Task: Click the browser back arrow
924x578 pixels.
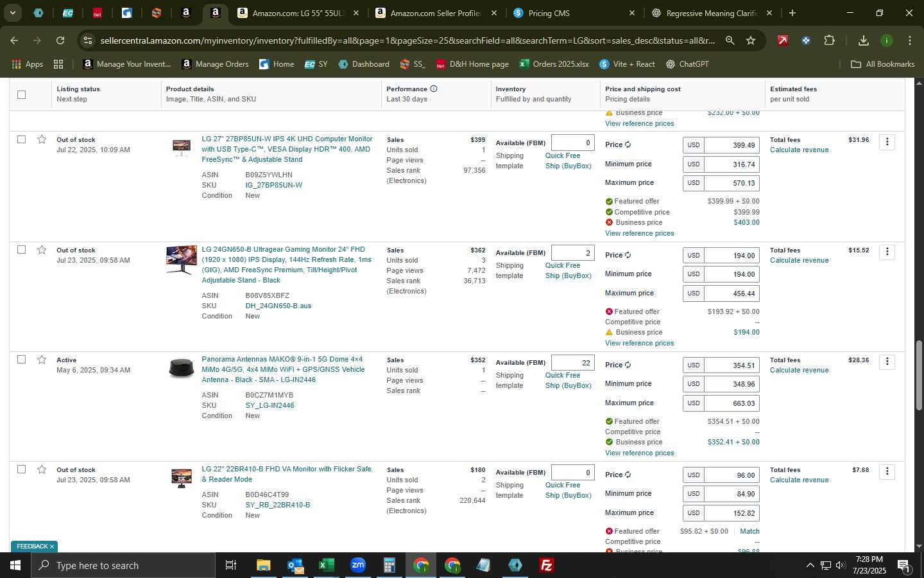Action: 14,40
